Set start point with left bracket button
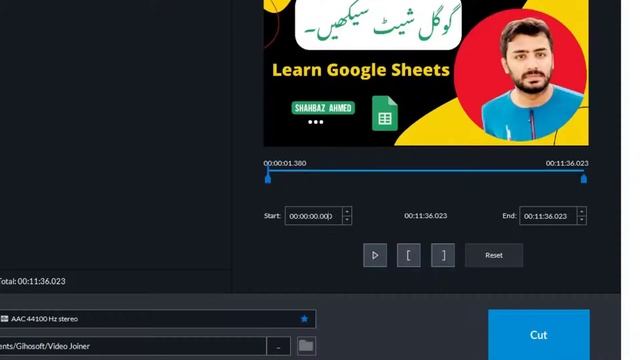 coord(409,255)
